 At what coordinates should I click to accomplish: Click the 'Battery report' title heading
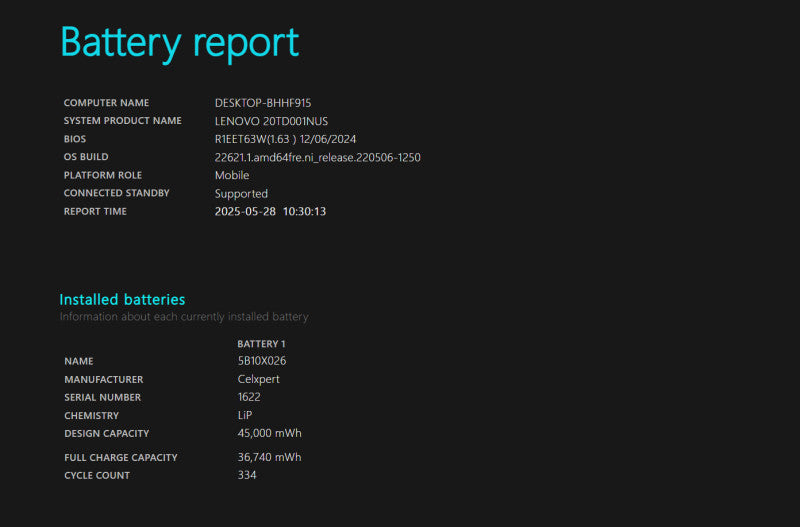(x=180, y=43)
